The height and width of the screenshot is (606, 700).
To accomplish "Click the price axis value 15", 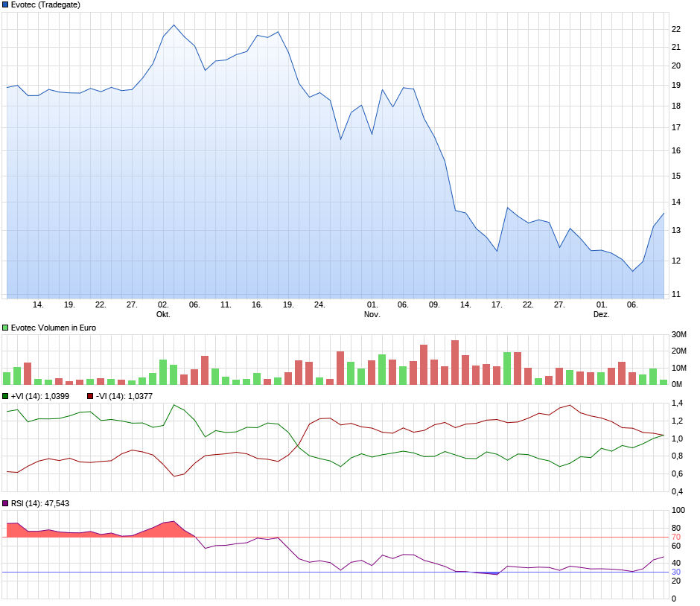I will (x=676, y=176).
